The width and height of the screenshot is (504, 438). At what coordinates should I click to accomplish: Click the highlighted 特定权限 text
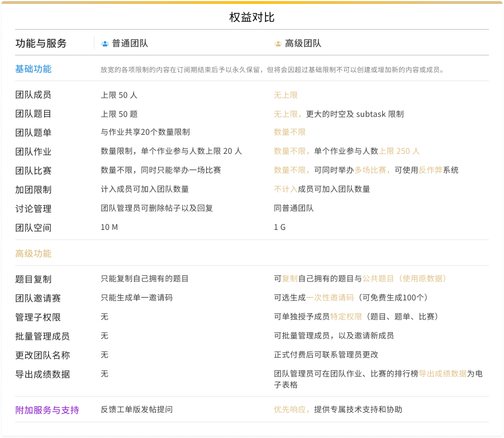[x=346, y=317]
